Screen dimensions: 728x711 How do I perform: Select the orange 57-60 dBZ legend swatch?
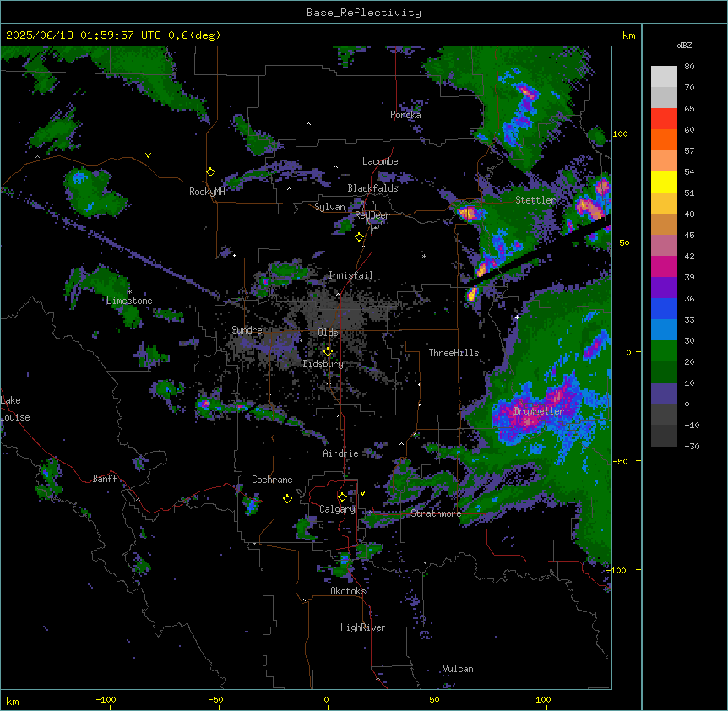[x=664, y=139]
